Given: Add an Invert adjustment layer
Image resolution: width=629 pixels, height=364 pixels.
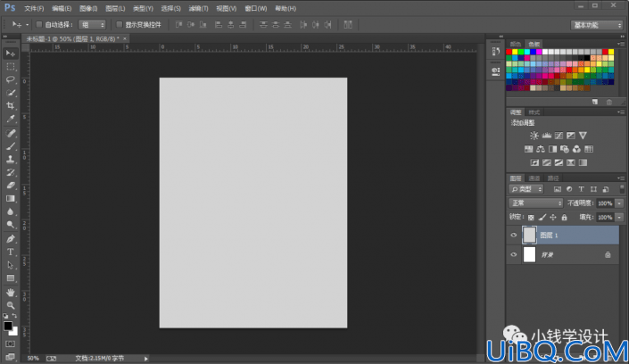Looking at the screenshot, I should click(x=534, y=162).
